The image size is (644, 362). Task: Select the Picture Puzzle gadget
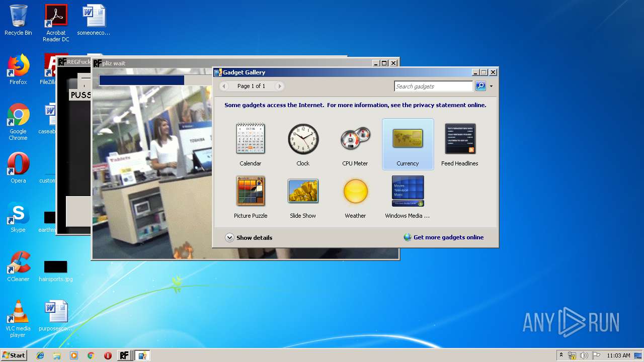click(251, 197)
